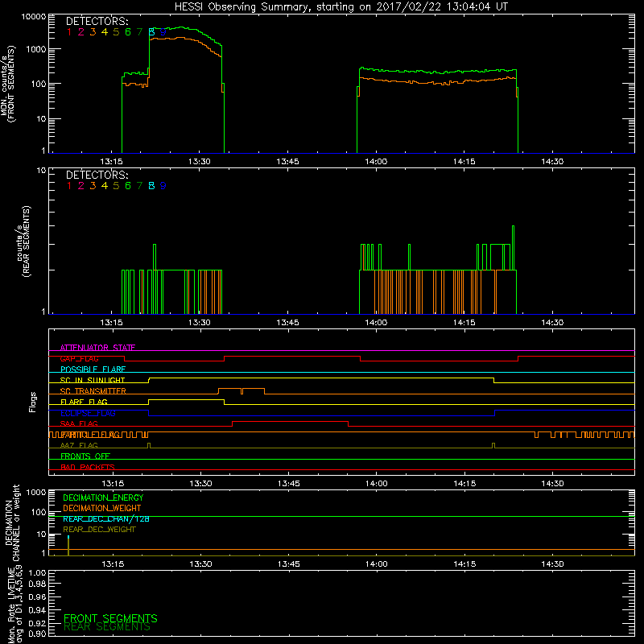Click the FRONTS_OFF flag label
The height and width of the screenshot is (644, 644).
(85, 456)
